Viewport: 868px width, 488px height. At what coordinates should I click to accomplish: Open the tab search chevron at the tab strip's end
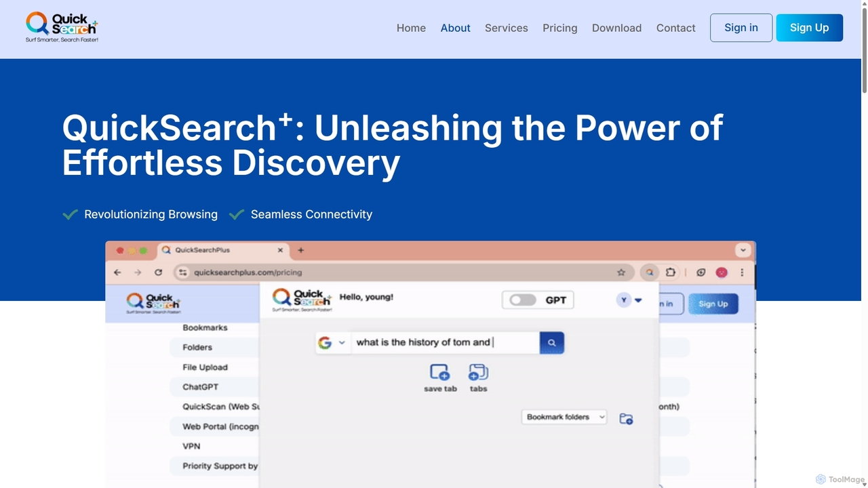743,250
